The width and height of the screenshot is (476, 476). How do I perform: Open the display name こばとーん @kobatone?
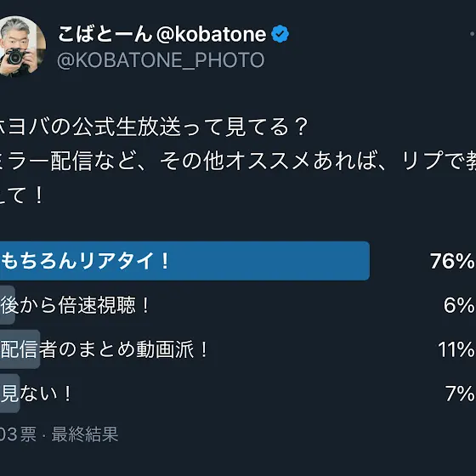pyautogui.click(x=162, y=34)
